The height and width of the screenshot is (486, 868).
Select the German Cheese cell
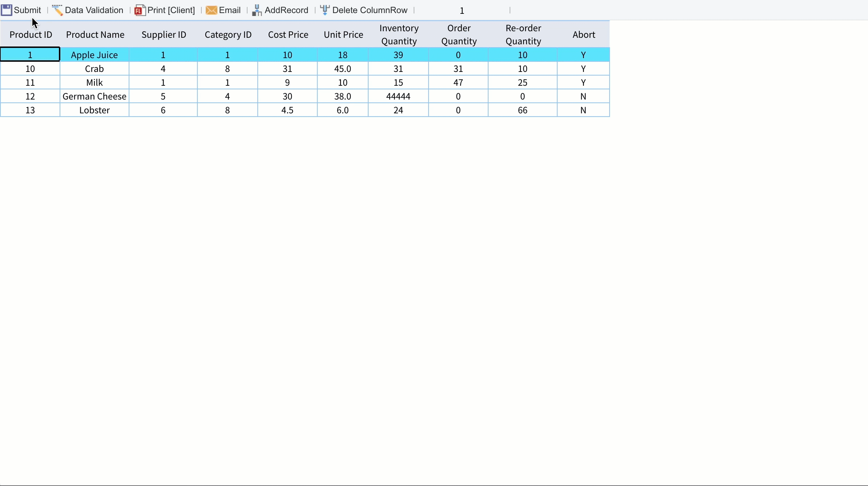click(95, 96)
